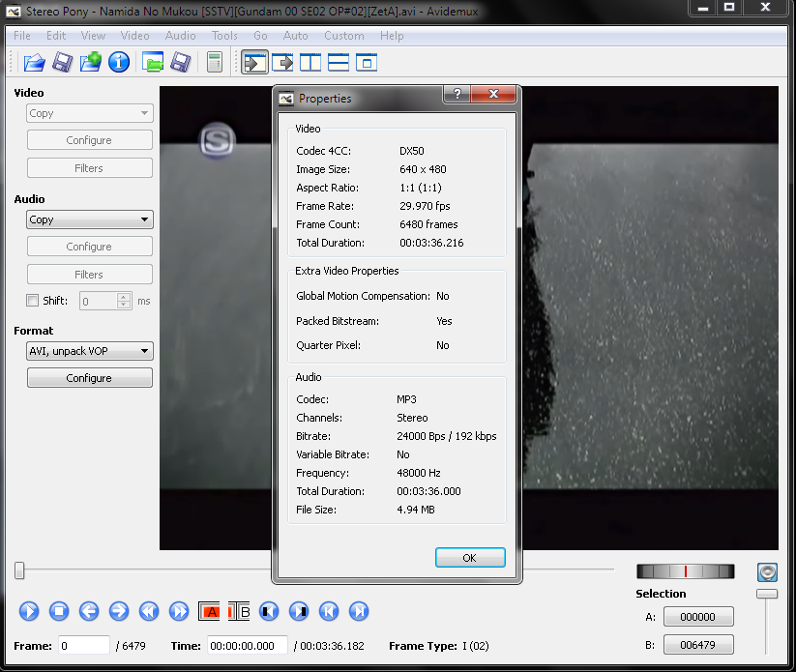
Task: Click the Properties dialog help button
Action: (457, 94)
